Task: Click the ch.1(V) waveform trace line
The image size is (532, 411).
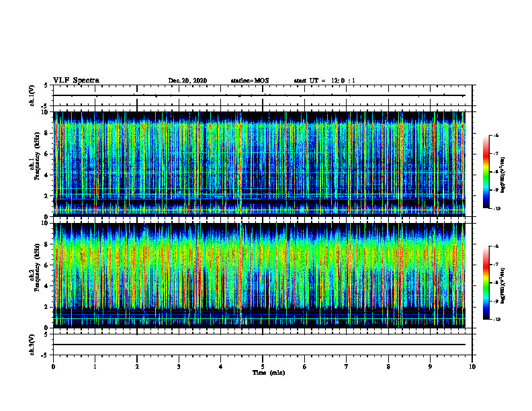Action: click(259, 95)
